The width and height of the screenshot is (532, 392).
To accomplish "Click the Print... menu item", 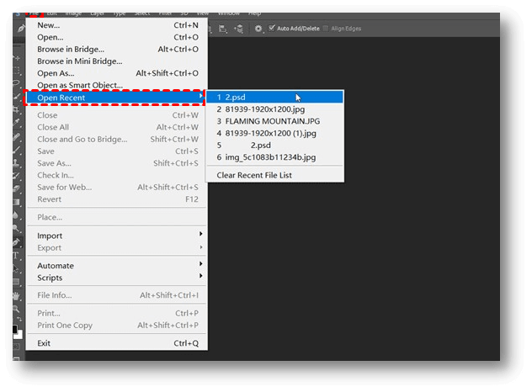I will pyautogui.click(x=117, y=313).
